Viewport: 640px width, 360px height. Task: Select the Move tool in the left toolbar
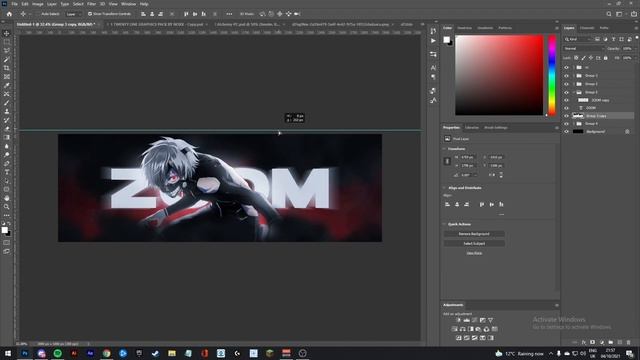tap(7, 33)
